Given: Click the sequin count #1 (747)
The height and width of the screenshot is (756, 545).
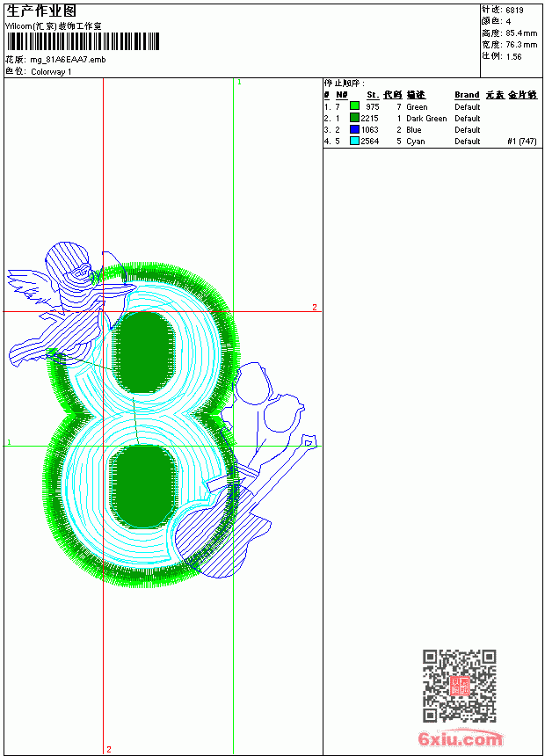Looking at the screenshot, I should pyautogui.click(x=522, y=141).
